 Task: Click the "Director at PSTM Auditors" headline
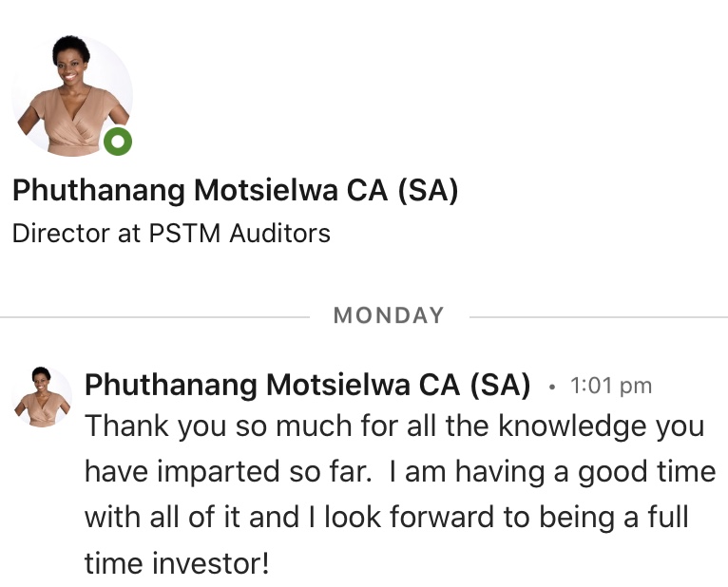tap(171, 233)
